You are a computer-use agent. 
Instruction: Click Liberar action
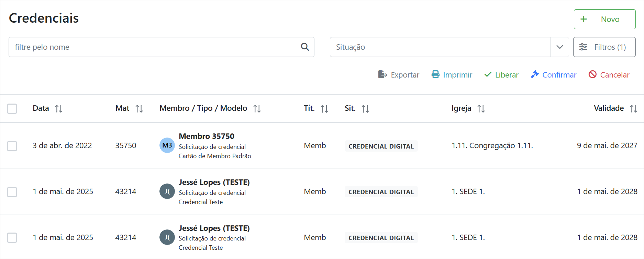click(x=501, y=75)
